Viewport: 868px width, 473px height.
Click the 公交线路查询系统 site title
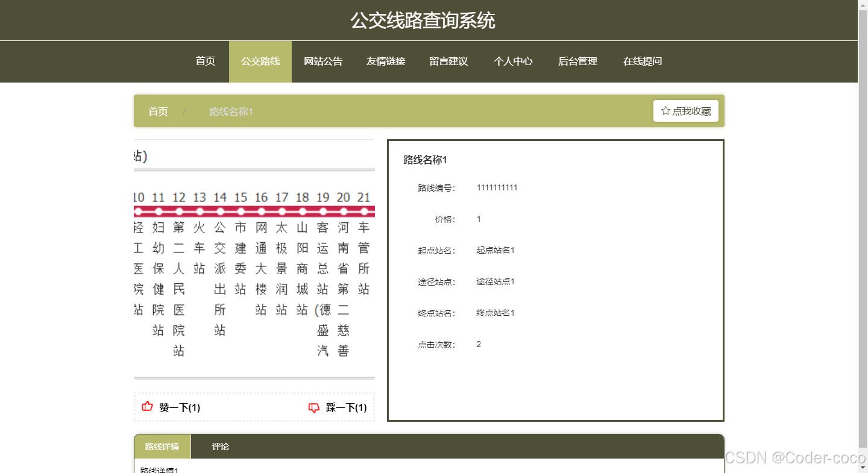click(x=423, y=20)
